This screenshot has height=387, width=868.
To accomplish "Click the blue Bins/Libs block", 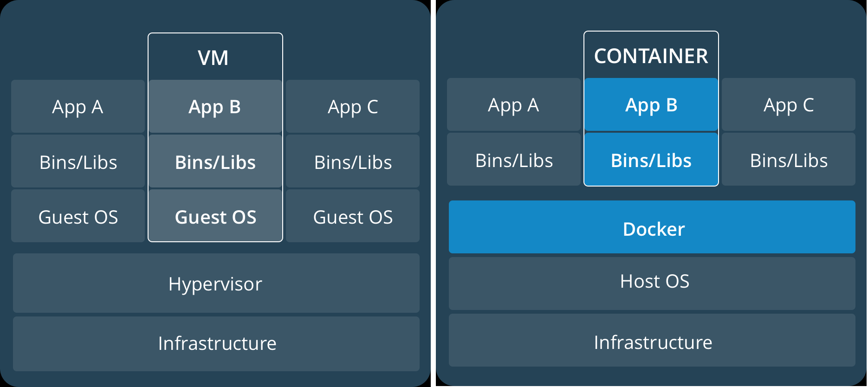I will [x=651, y=160].
